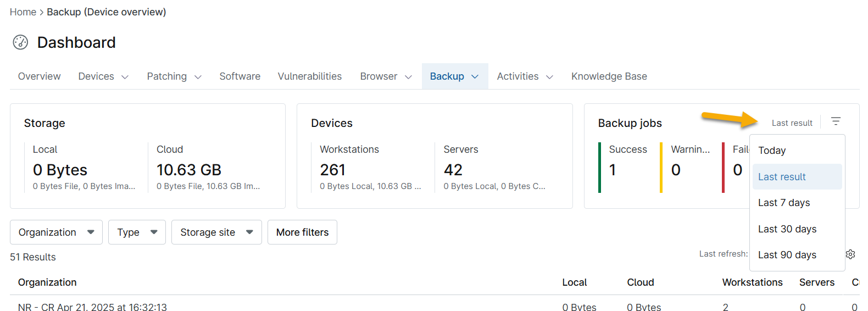Expand the Devices tab chevron
Screen dimensions: 868x311
(125, 77)
